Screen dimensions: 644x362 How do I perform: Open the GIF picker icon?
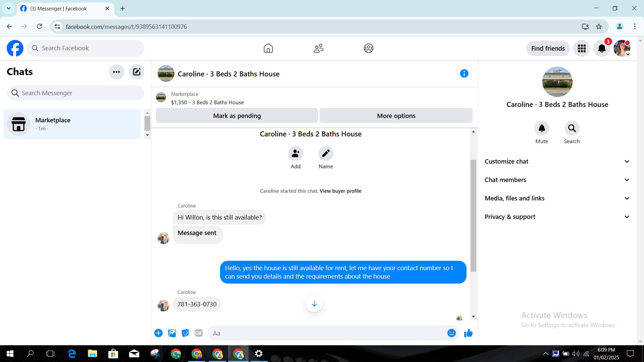[x=199, y=333]
